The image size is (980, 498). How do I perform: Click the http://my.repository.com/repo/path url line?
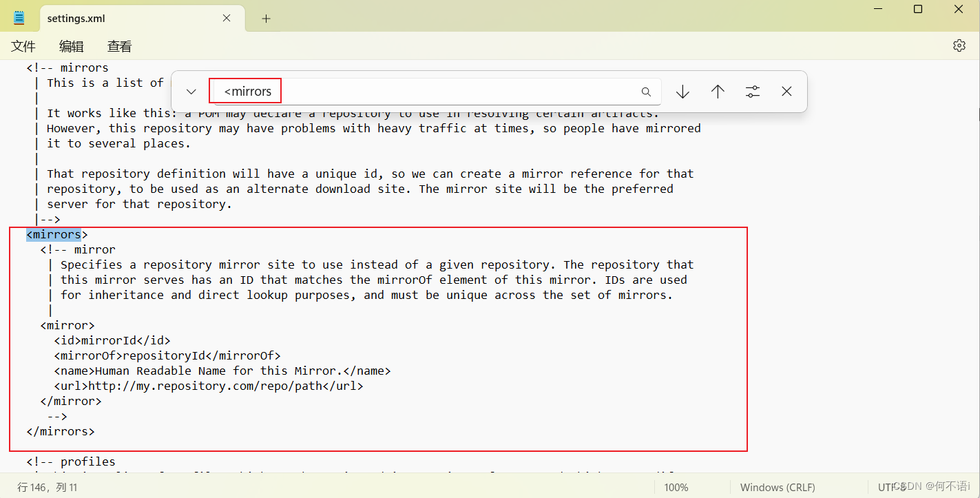pos(209,386)
